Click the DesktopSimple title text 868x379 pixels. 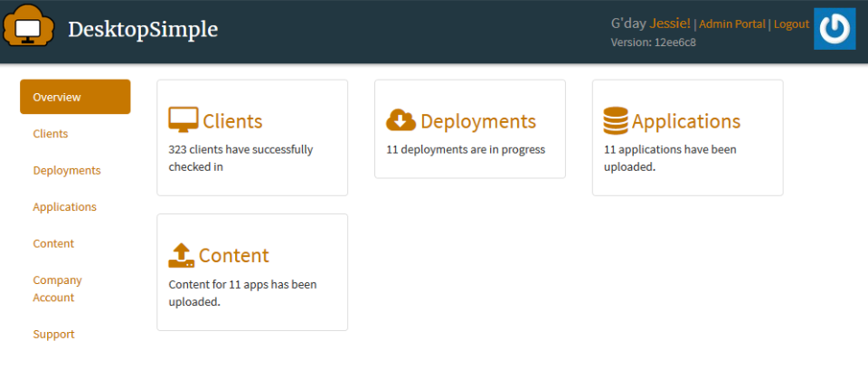pos(143,29)
